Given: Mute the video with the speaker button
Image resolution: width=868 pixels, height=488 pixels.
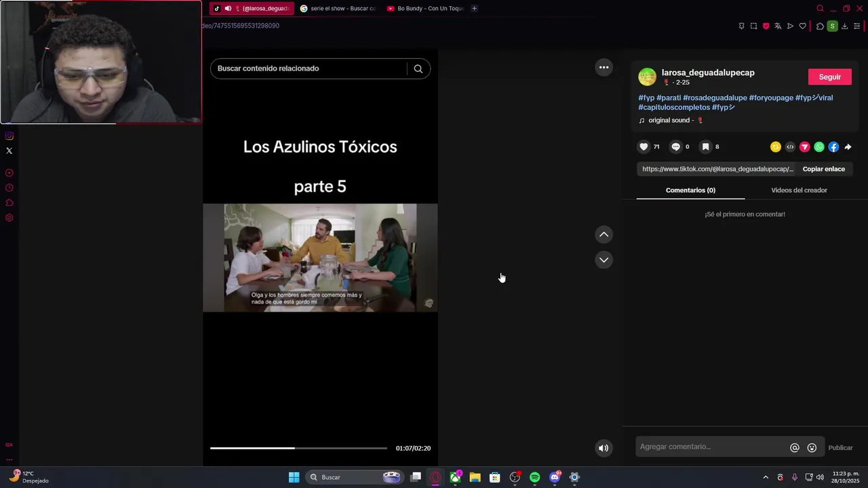Looking at the screenshot, I should tap(604, 448).
